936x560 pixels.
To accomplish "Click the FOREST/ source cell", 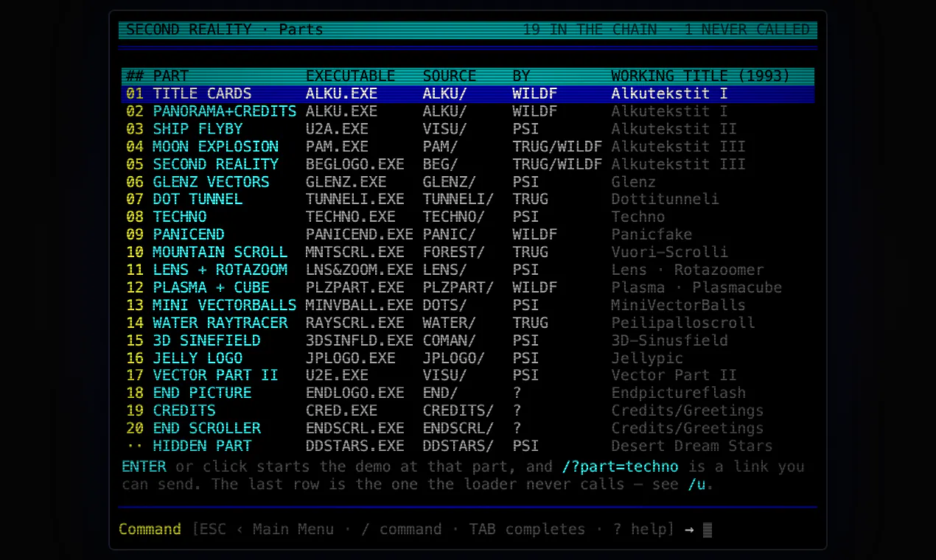I will [x=454, y=252].
